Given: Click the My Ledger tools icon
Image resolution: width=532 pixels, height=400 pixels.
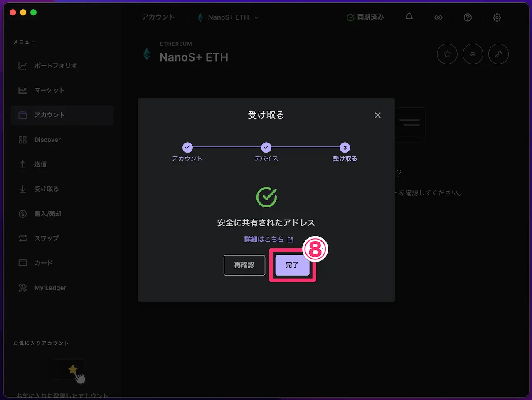Looking at the screenshot, I should pyautogui.click(x=23, y=288).
